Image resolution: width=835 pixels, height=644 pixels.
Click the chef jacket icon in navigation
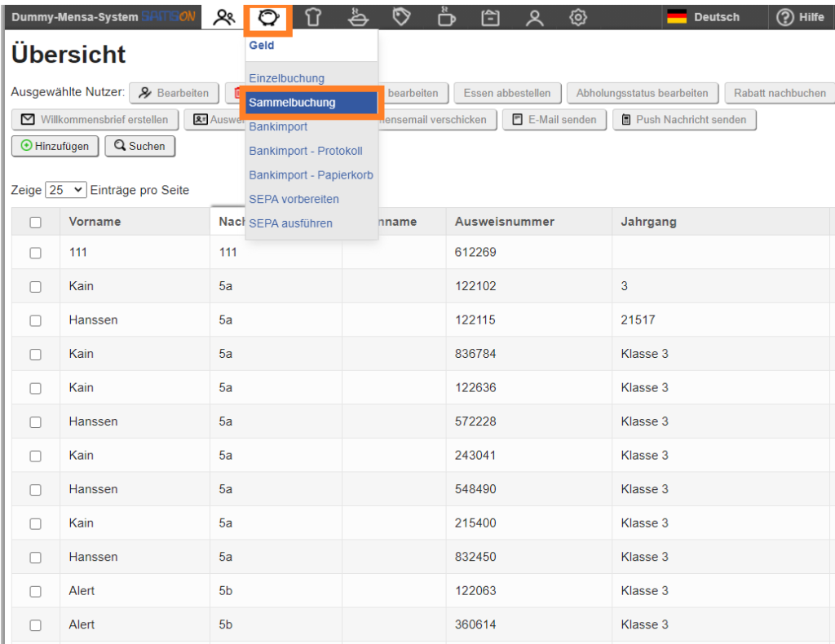pyautogui.click(x=313, y=18)
